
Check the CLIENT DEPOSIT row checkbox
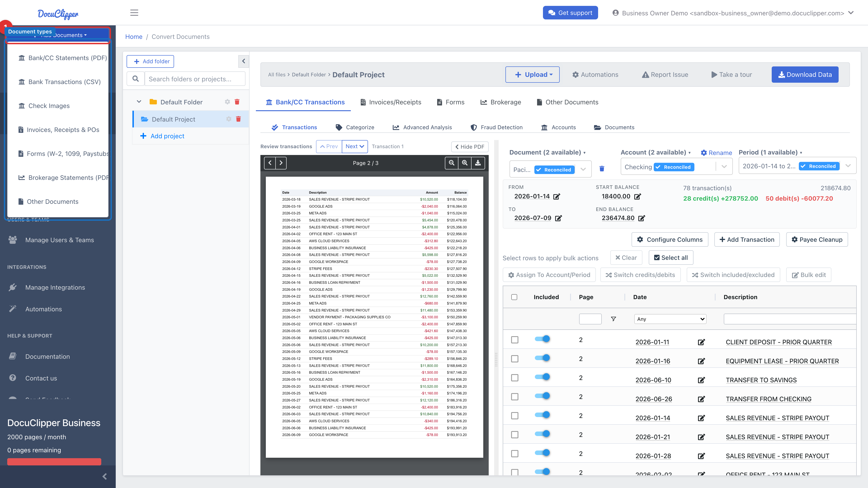pyautogui.click(x=514, y=340)
